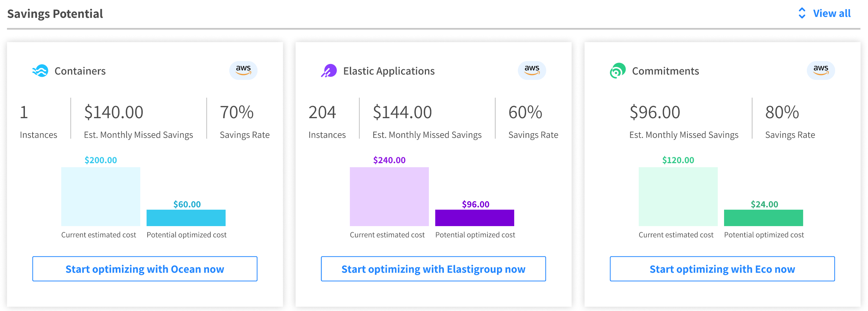Click Start optimizing with Eco now
This screenshot has width=868, height=311.
(x=722, y=269)
